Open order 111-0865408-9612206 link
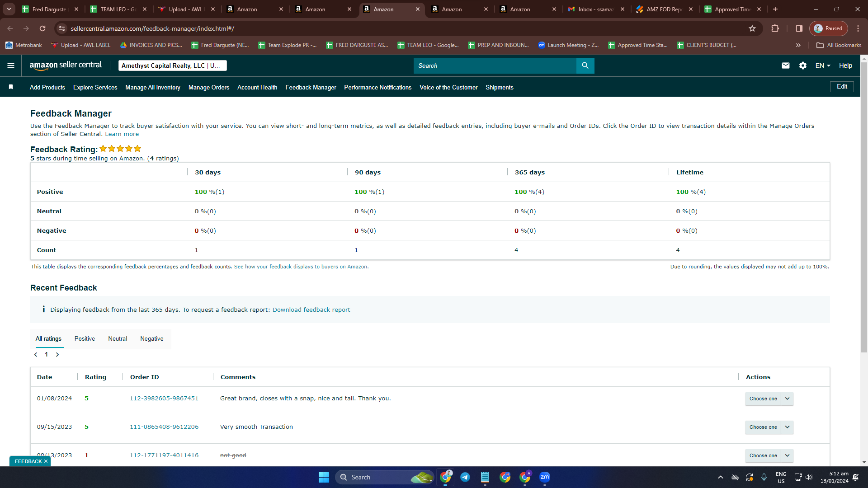Screen dimensions: 868x488 coord(164,427)
